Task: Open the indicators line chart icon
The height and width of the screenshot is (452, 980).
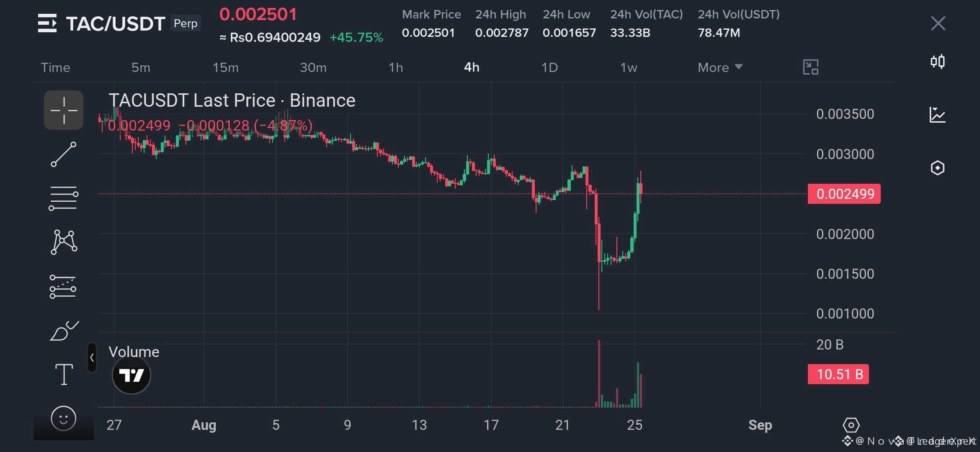Action: coord(937,115)
